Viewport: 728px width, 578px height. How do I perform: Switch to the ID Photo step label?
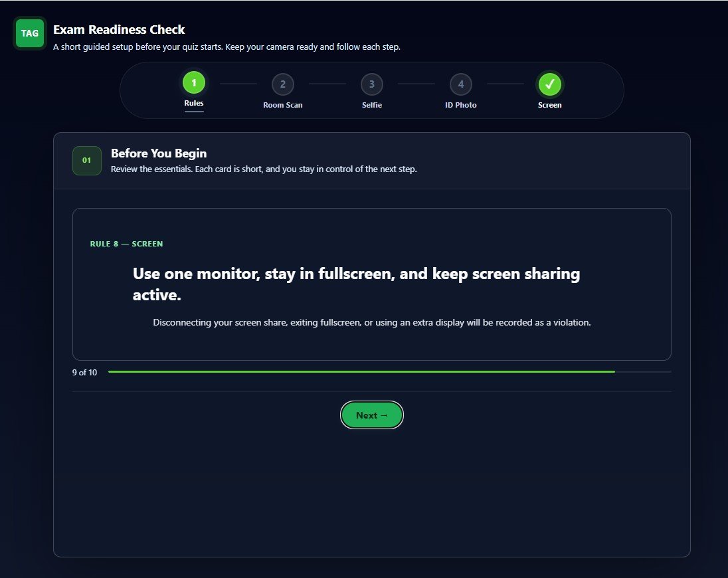(460, 105)
